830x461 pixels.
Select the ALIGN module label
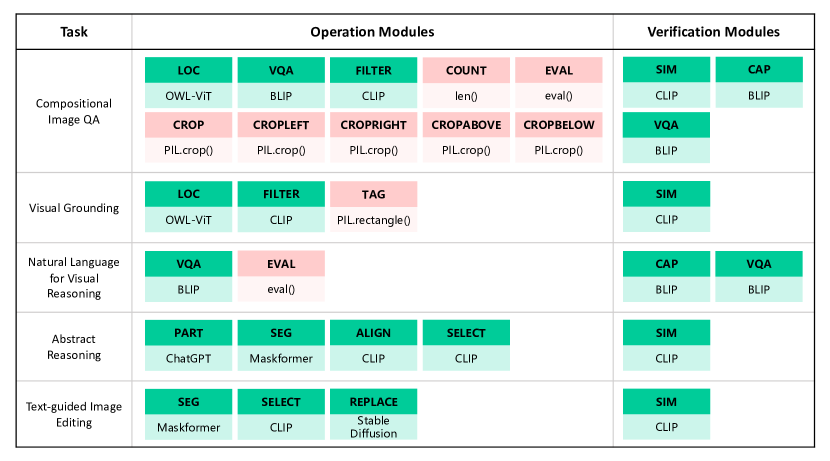tap(374, 333)
